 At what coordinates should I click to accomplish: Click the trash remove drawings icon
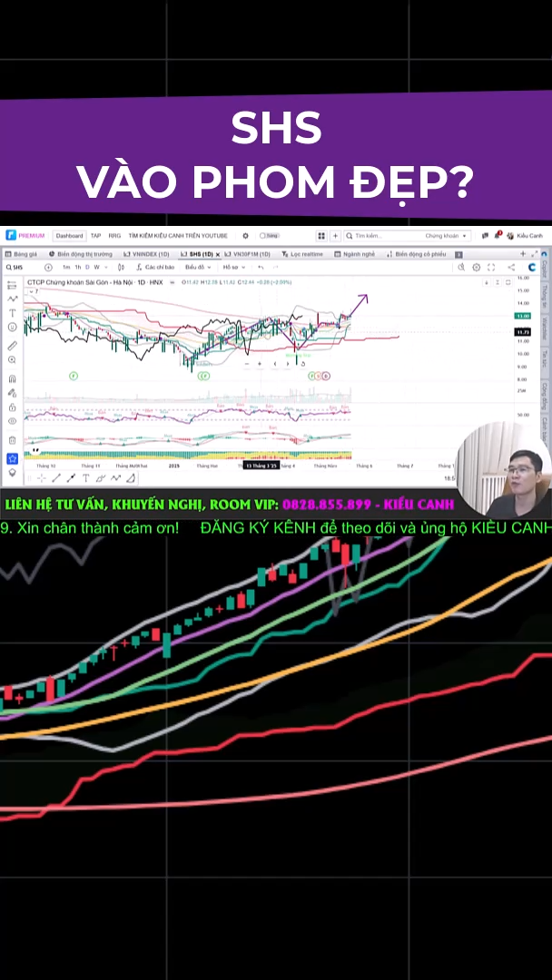tap(12, 440)
